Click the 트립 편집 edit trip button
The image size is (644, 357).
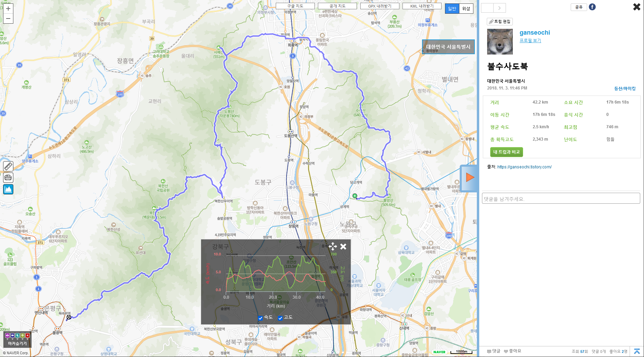pos(499,22)
